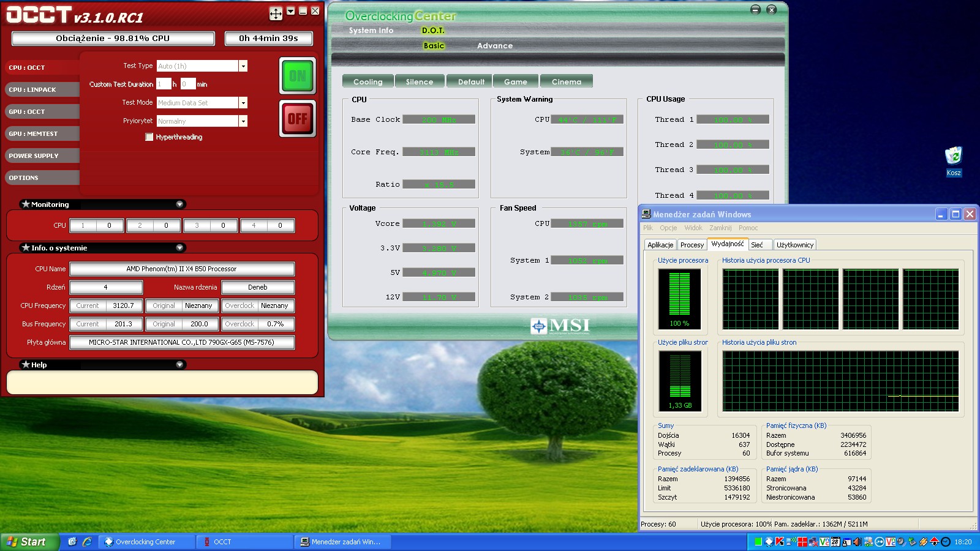Open System Info in Overclocking Center
The width and height of the screenshot is (980, 551).
[371, 31]
